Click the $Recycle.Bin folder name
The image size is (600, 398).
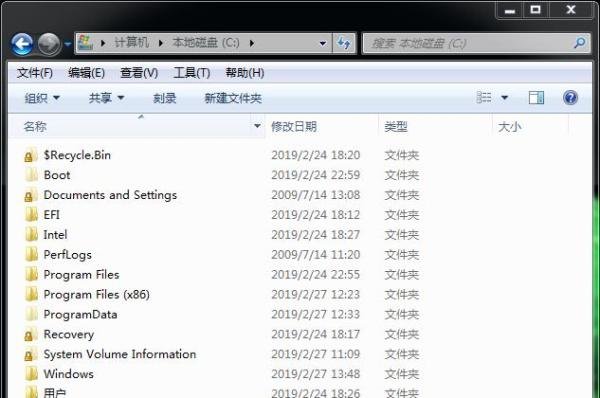coord(77,155)
